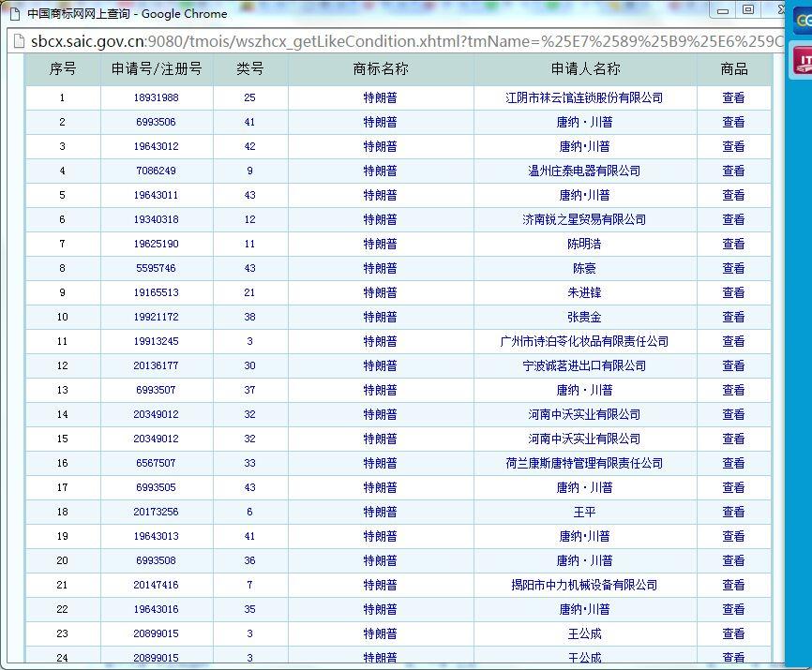Maximize the Chrome popup window
The image size is (812, 670).
click(748, 10)
